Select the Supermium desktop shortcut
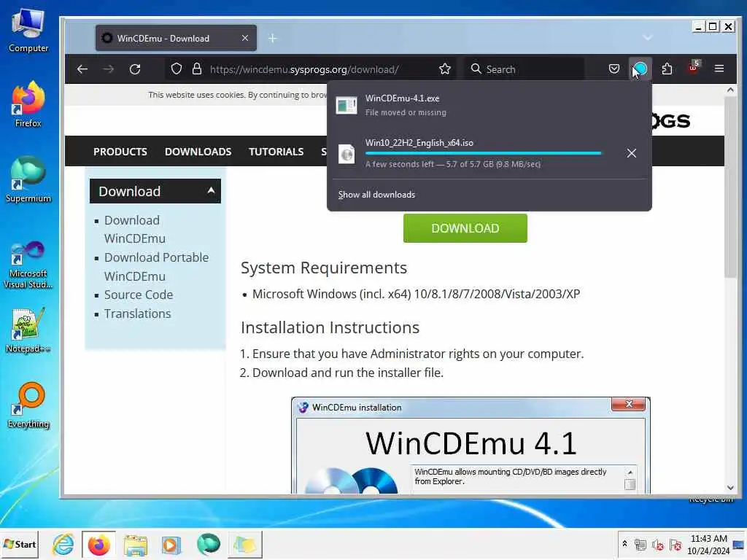 click(x=28, y=180)
